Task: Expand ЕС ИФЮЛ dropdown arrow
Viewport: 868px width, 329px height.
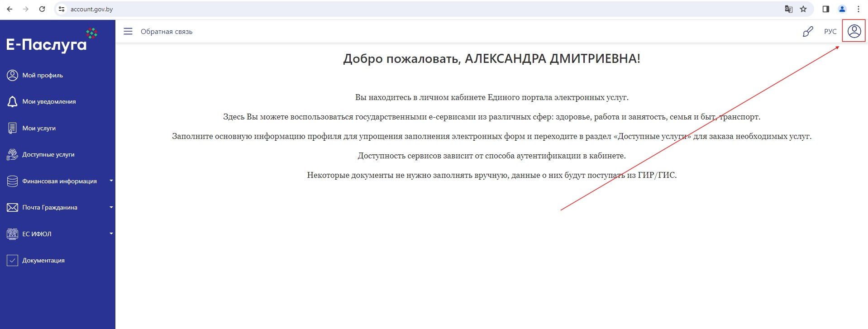Action: 111,234
